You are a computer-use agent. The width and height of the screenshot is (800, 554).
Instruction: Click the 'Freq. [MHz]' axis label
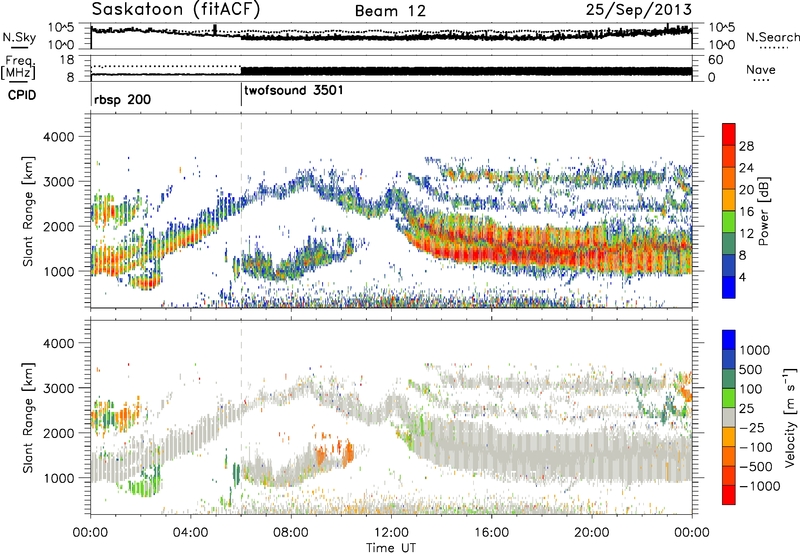pos(19,68)
